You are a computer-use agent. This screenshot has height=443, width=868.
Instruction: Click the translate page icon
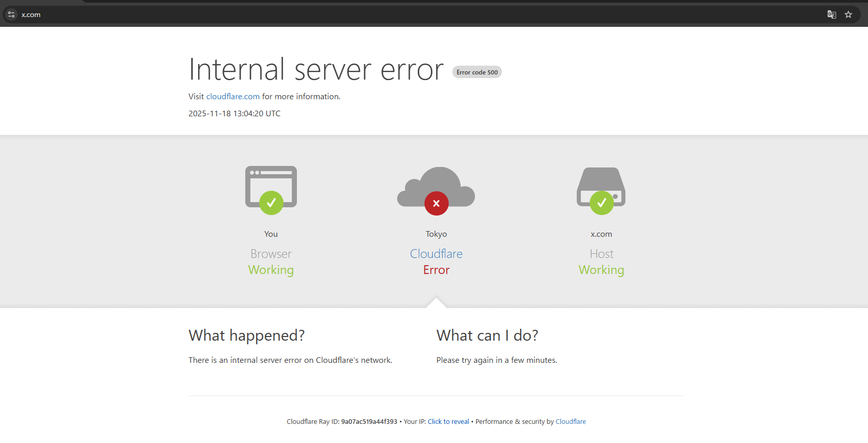tap(831, 14)
